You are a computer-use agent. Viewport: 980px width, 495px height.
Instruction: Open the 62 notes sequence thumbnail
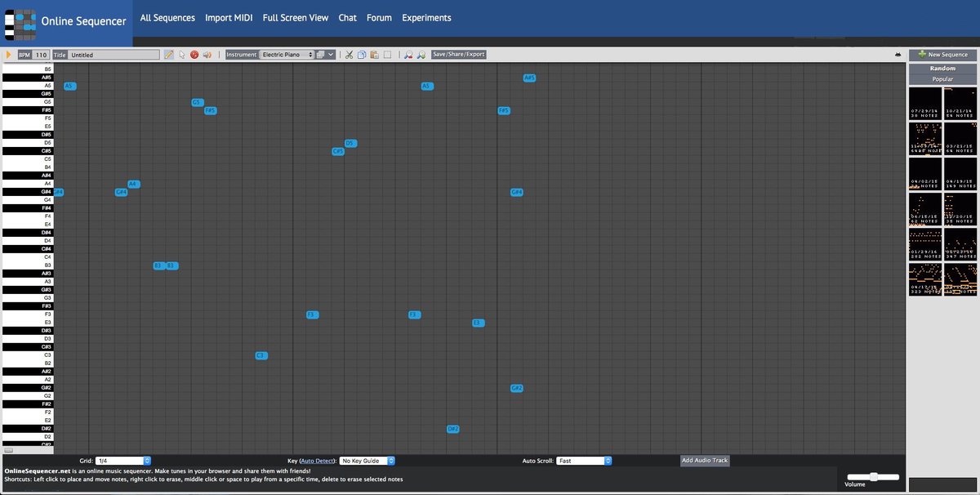pos(925,208)
